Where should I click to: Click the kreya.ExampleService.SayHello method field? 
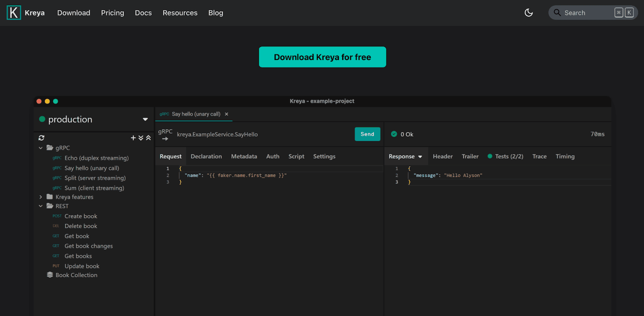point(217,134)
